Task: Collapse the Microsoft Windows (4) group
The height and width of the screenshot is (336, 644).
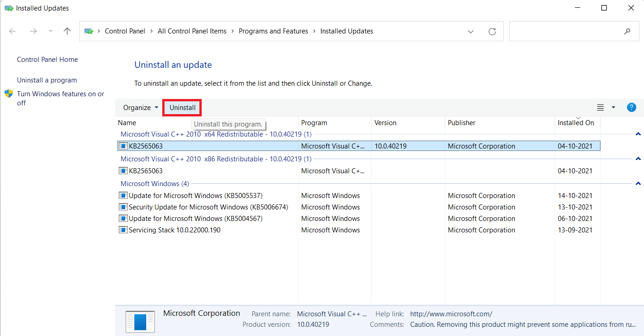Action: [x=638, y=184]
